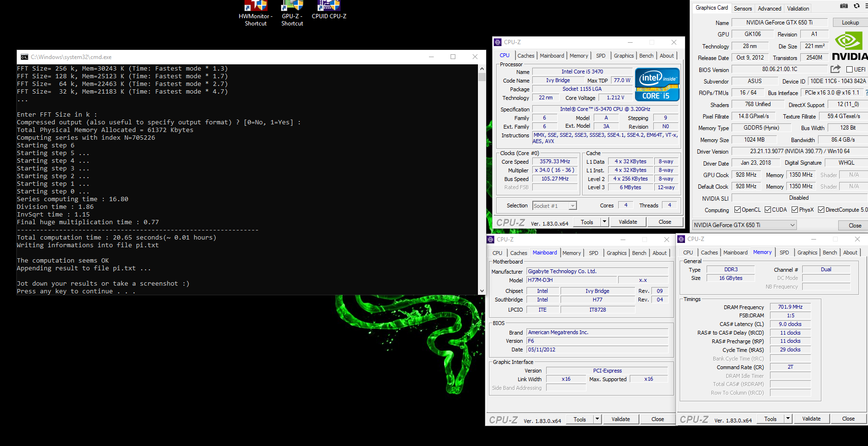Viewport: 868px width, 446px height.
Task: Click the GPU-Z Name field GTX 650 Ti
Action: [x=779, y=23]
